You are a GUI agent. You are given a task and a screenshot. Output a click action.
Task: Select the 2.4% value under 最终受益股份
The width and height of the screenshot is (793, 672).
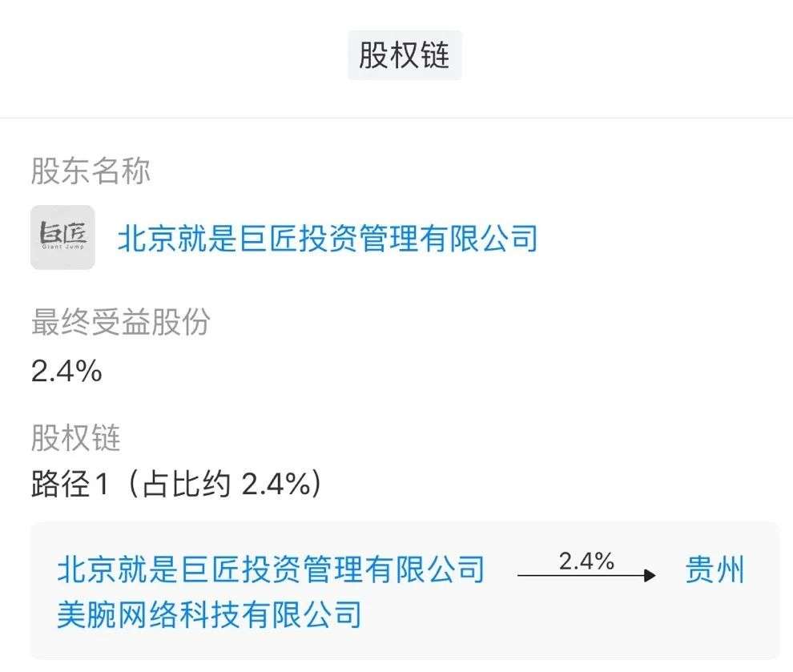pyautogui.click(x=66, y=371)
